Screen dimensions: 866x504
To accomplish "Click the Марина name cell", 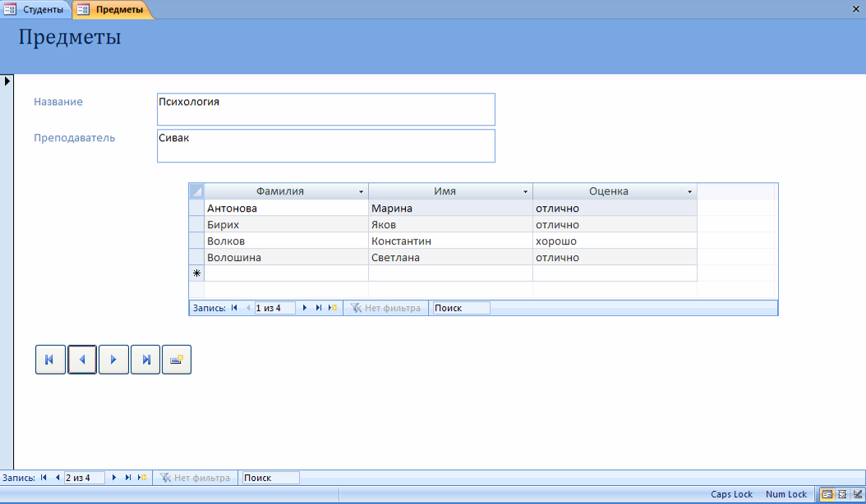I will (x=451, y=208).
